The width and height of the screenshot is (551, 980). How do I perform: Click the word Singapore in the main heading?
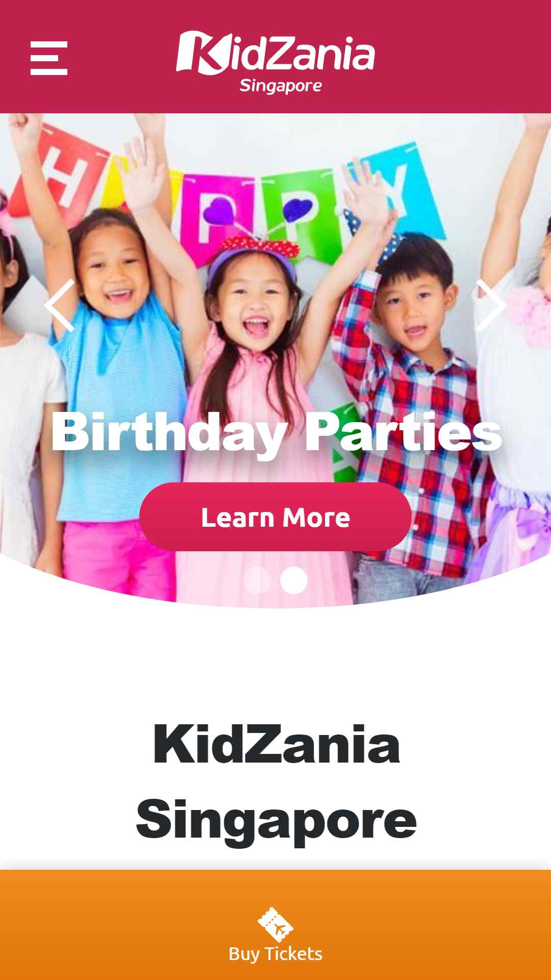pyautogui.click(x=276, y=819)
